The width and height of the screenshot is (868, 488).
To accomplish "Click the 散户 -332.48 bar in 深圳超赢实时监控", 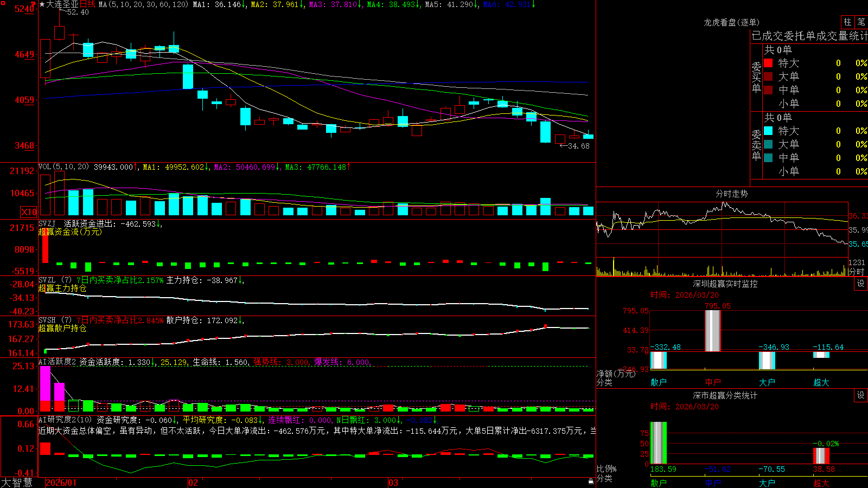I will [659, 361].
